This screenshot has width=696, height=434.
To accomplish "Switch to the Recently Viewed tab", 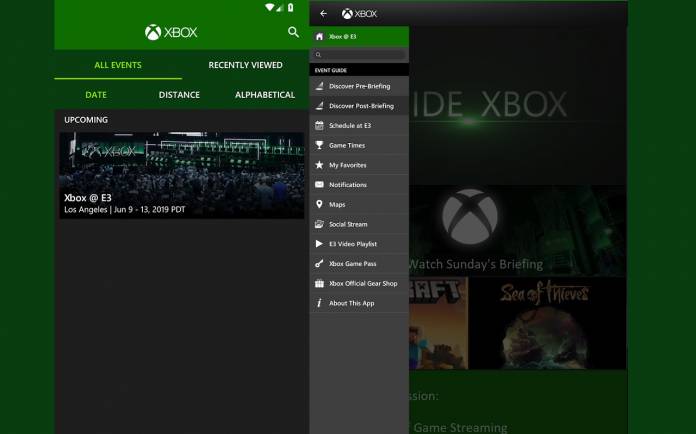I will coord(245,65).
